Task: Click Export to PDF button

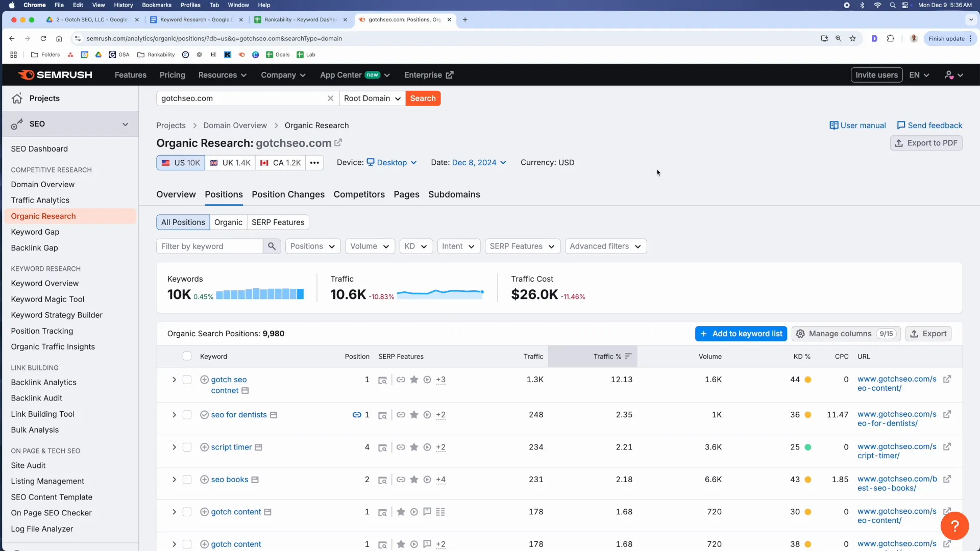Action: (x=926, y=143)
